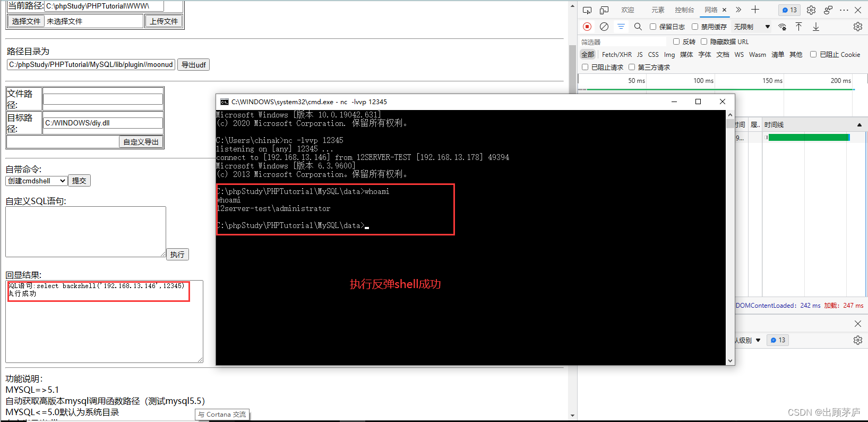Focus the 自定义SQL语句 textarea
This screenshot has width=868, height=422.
(x=86, y=232)
